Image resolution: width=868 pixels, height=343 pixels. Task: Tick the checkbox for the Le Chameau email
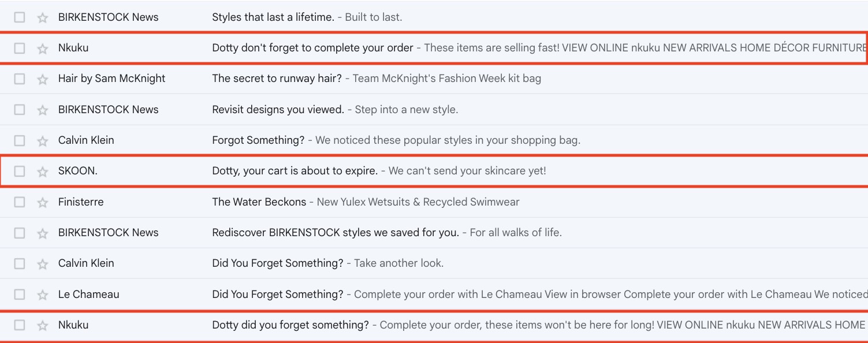[19, 294]
